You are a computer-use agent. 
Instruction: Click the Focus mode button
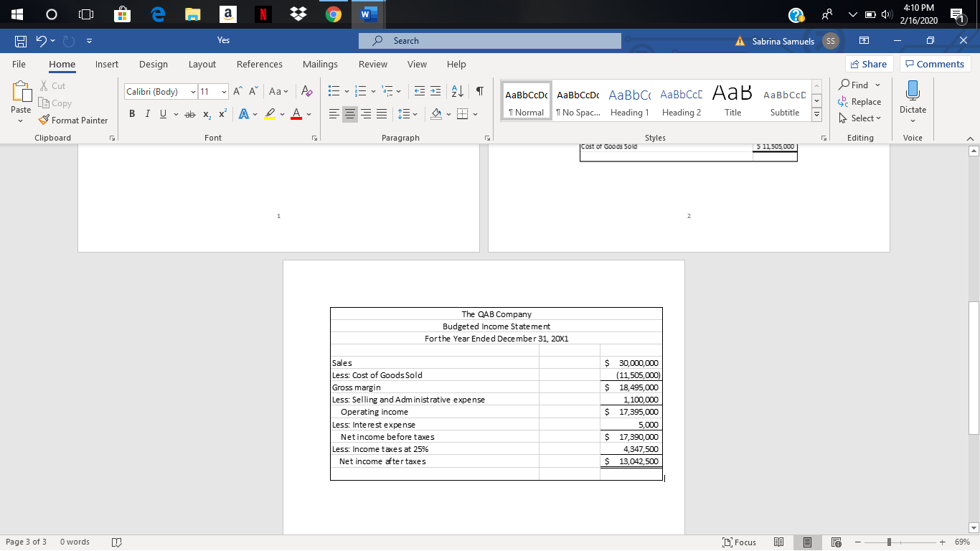pos(740,542)
